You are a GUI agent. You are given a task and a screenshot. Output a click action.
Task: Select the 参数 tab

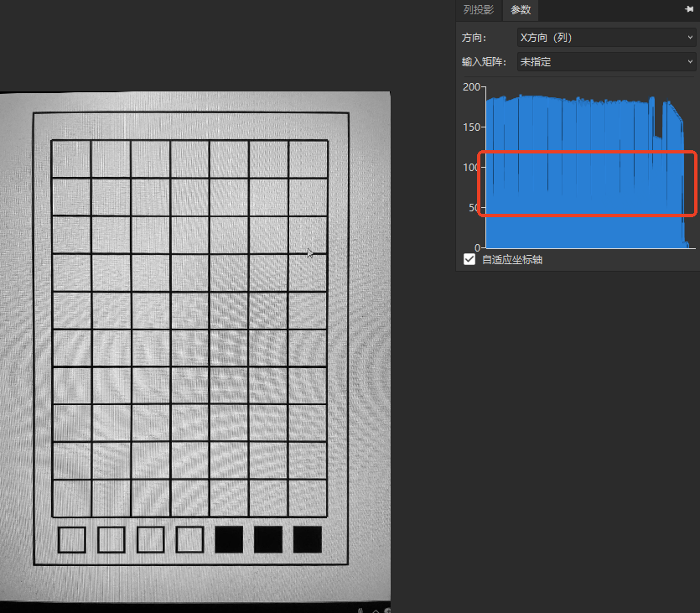click(x=521, y=10)
